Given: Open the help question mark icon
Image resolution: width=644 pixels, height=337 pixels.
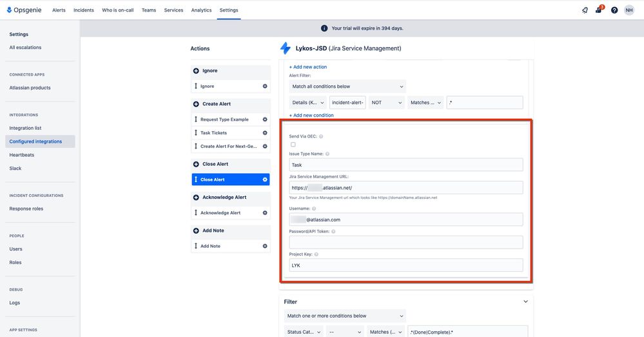Looking at the screenshot, I should pos(614,10).
